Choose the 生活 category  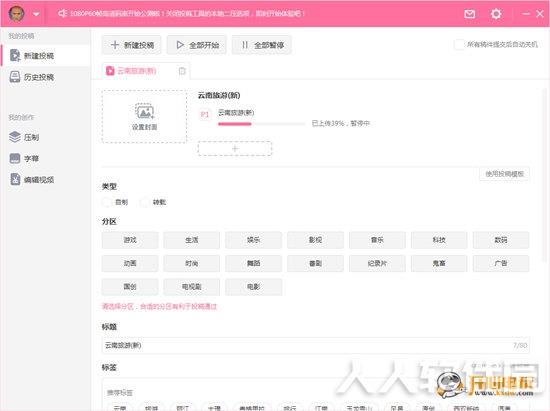(x=192, y=240)
